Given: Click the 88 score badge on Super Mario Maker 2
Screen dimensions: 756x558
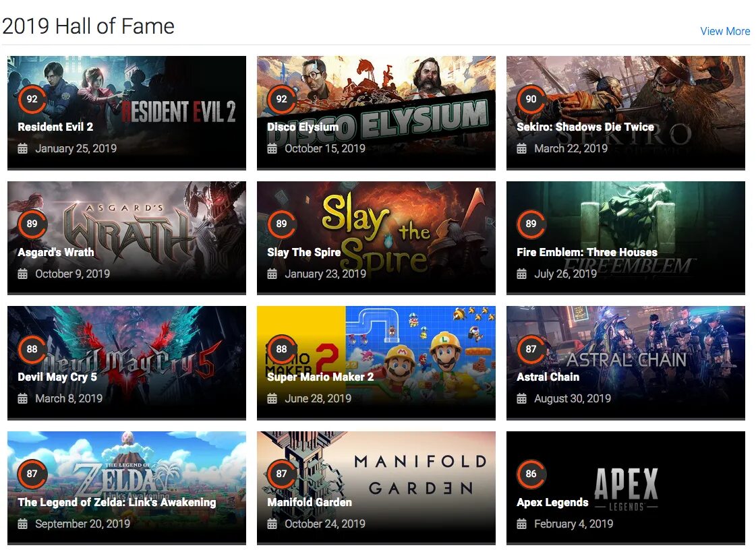Looking at the screenshot, I should (x=282, y=349).
